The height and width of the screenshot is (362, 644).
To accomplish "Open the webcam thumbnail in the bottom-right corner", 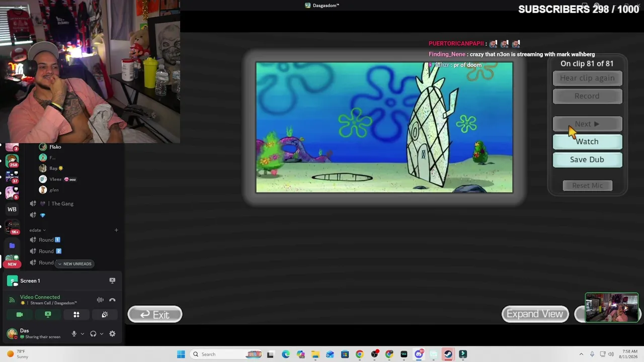I will (612, 307).
